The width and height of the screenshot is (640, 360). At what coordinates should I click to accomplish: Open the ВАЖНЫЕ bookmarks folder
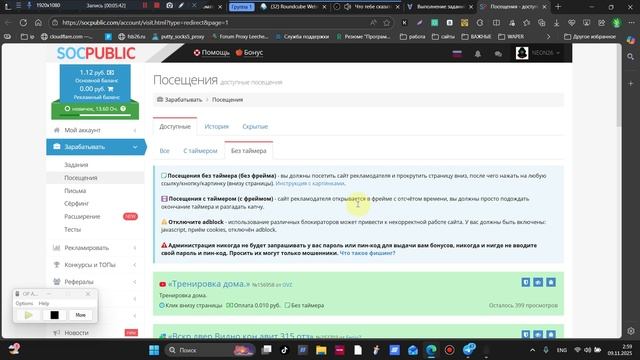[x=476, y=37]
